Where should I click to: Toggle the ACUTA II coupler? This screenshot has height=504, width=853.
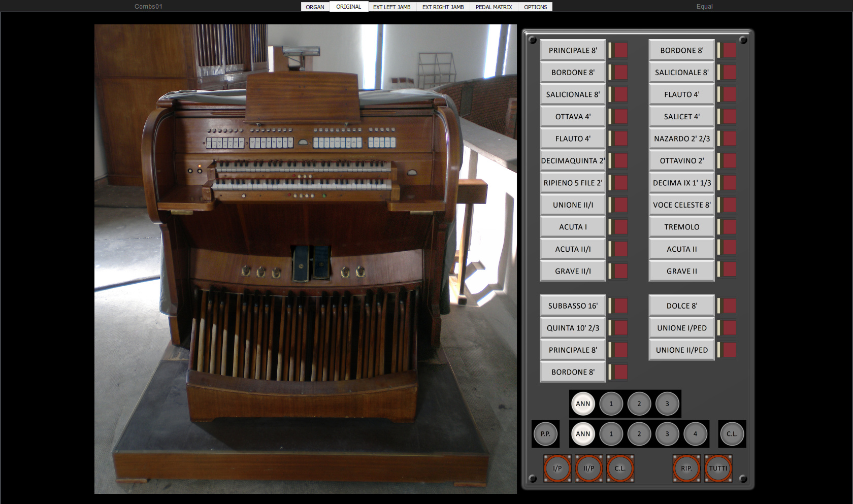tap(681, 249)
